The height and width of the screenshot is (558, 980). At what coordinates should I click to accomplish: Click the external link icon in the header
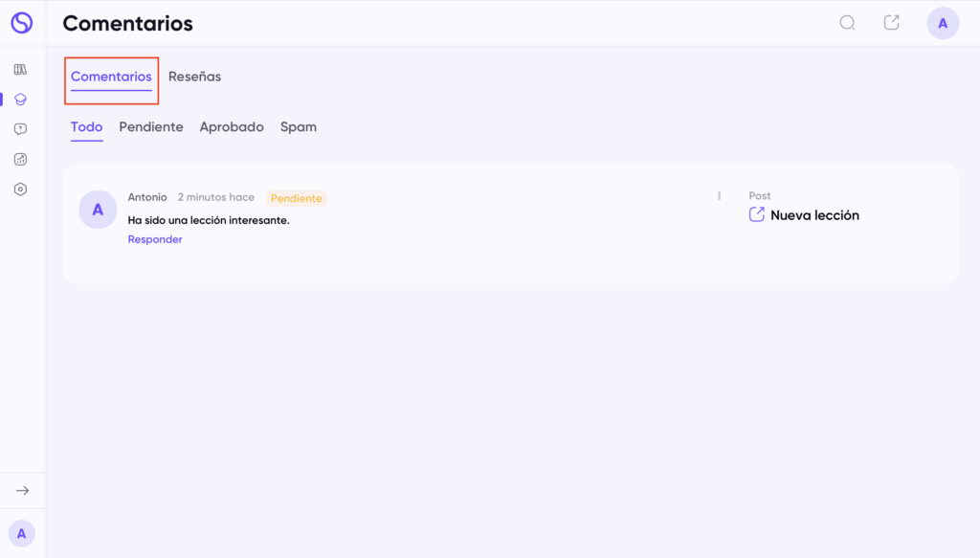pos(891,23)
